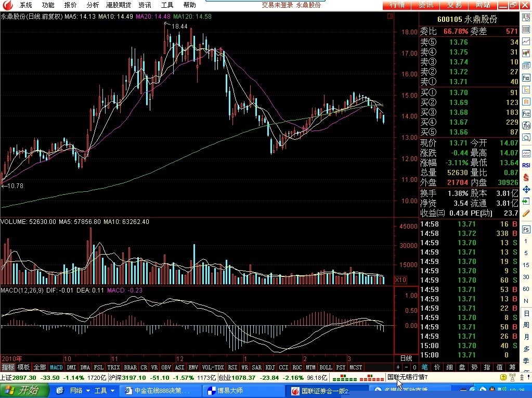The image size is (532, 398).
Task: Select the DMI indicator tab
Action: click(72, 367)
